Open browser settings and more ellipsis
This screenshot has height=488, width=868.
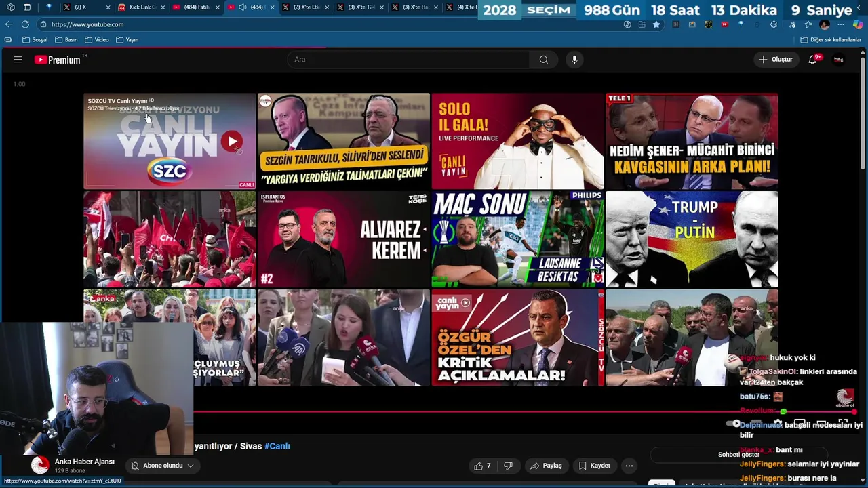point(841,24)
